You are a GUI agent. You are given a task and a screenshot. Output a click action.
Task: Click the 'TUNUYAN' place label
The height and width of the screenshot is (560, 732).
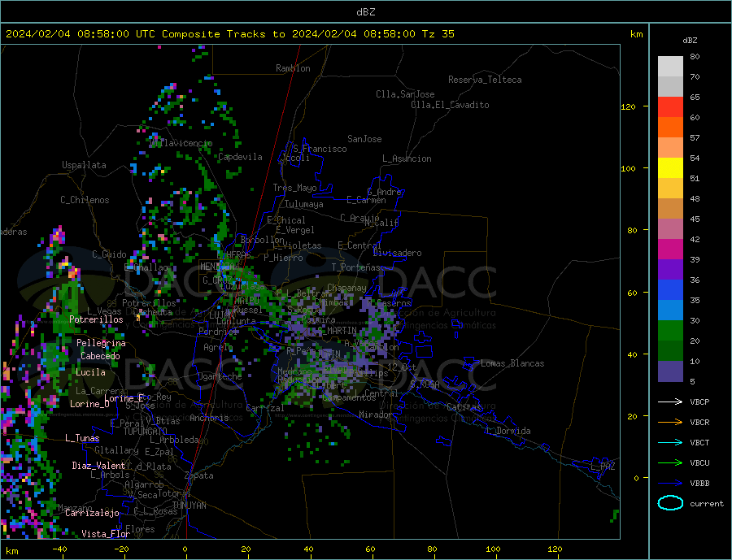pyautogui.click(x=189, y=506)
